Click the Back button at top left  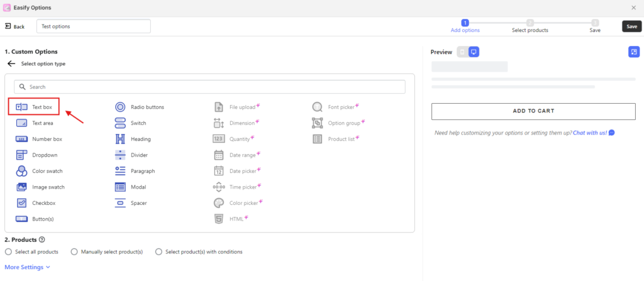click(x=15, y=26)
